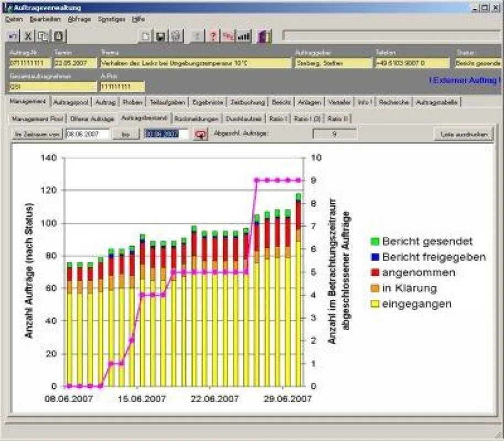
Task: Switch to the Auftragstabelle tab
Action: pos(437,102)
